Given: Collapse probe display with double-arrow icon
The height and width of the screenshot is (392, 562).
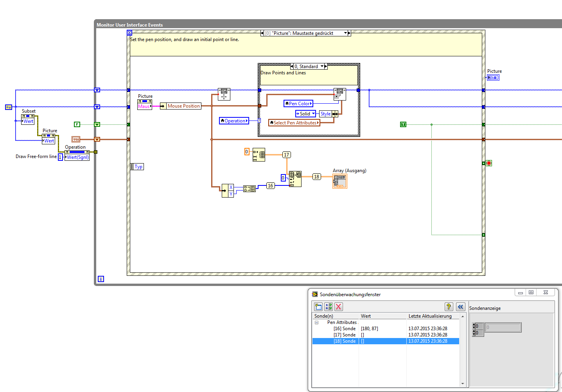Looking at the screenshot, I should (460, 307).
